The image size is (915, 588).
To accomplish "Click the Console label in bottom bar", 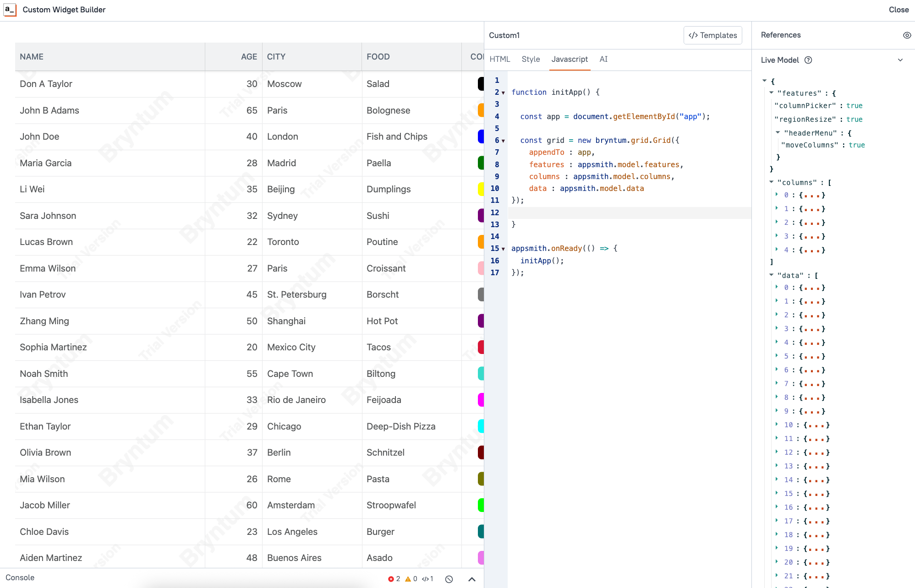I will point(20,578).
